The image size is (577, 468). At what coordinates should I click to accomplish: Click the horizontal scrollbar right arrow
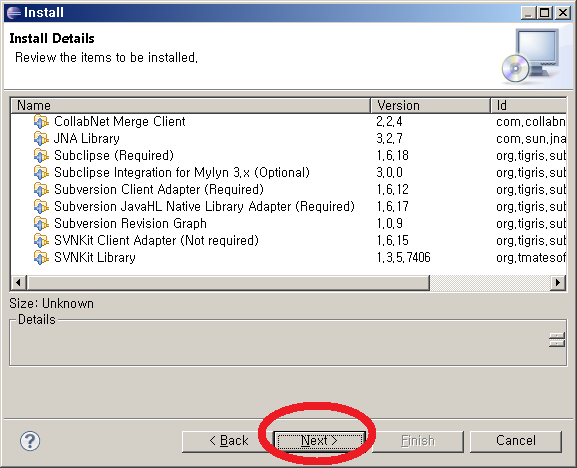(558, 283)
